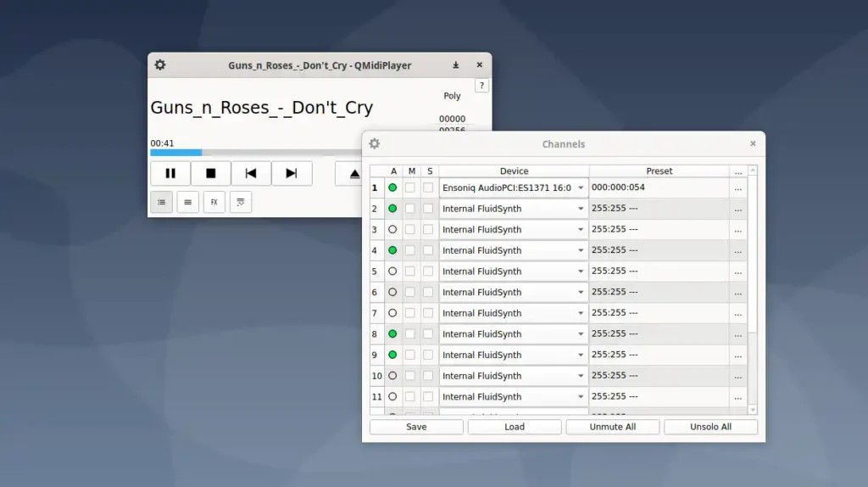Click the S column header
This screenshot has height=487, width=868.
click(430, 171)
